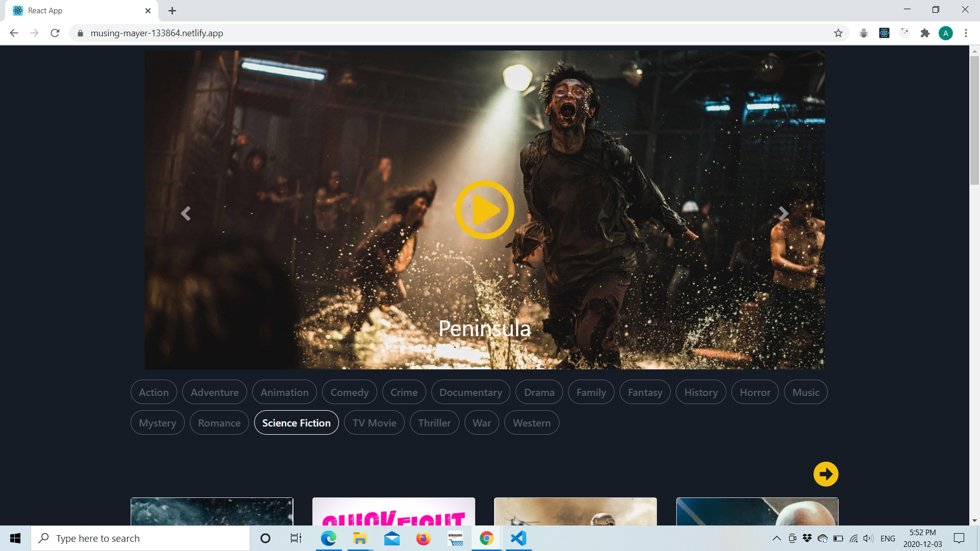Open volume control
This screenshot has width=980, height=551.
pos(868,538)
